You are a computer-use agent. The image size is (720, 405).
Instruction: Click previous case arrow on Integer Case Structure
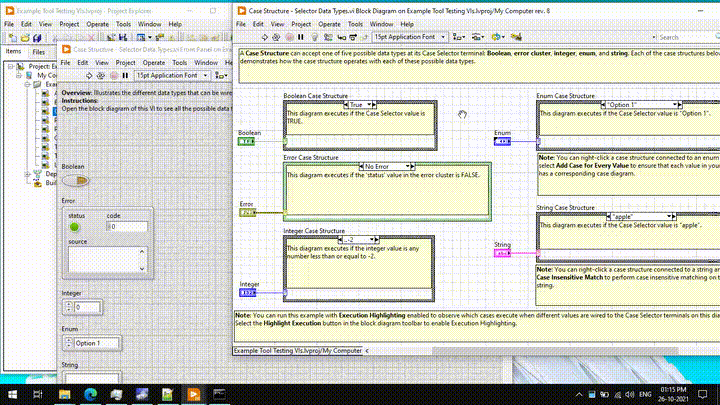[x=340, y=240]
